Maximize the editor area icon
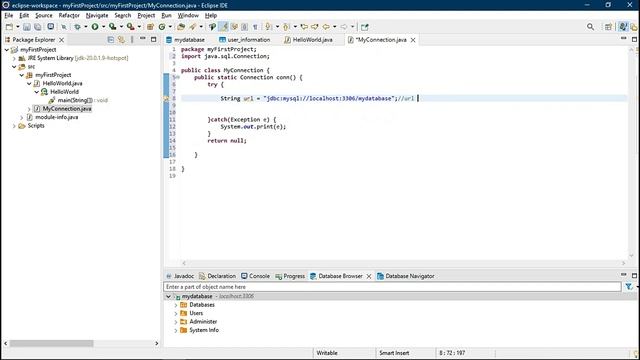Screen dimensions: 640x360 point(634,39)
